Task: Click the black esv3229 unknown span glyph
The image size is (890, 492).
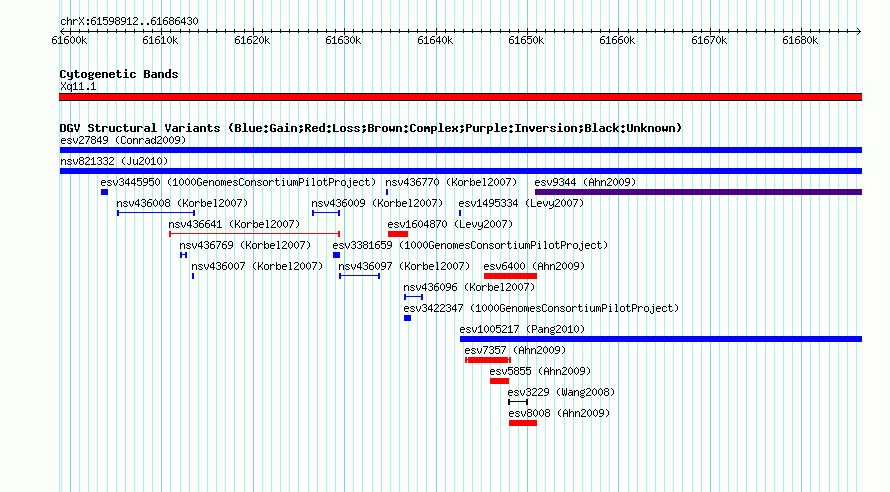Action: pos(518,402)
